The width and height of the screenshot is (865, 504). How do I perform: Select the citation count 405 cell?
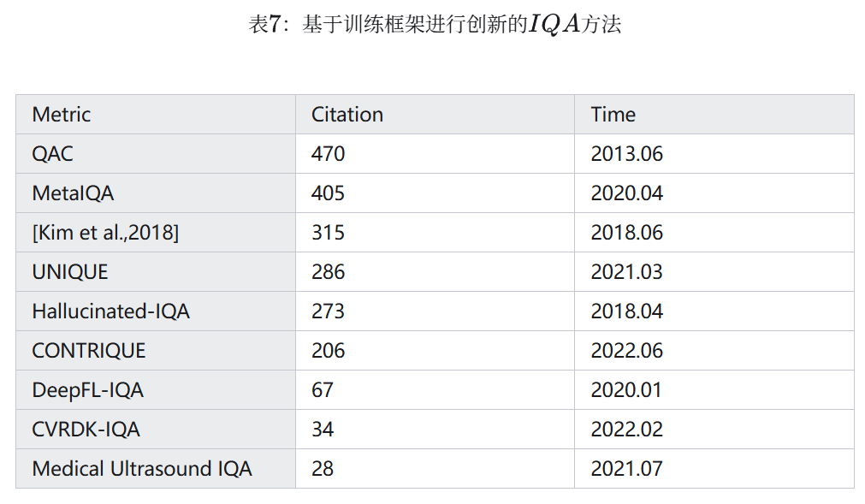click(329, 193)
